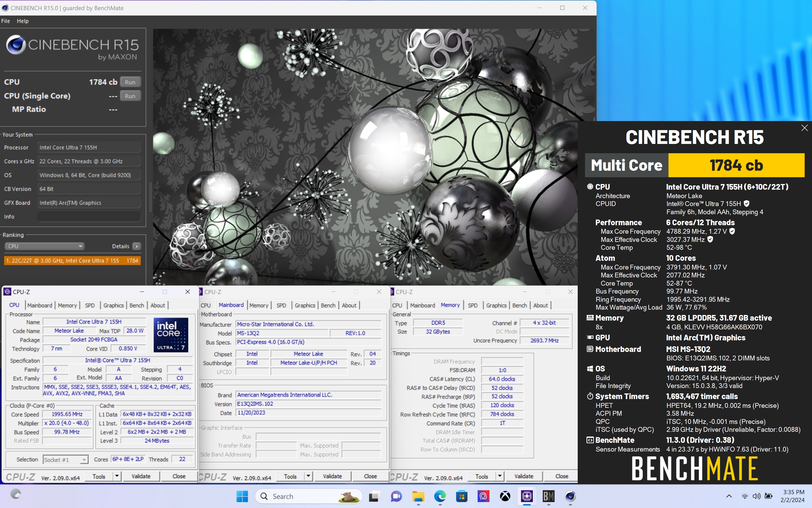Open File Explorer from taskbar

pyautogui.click(x=418, y=496)
